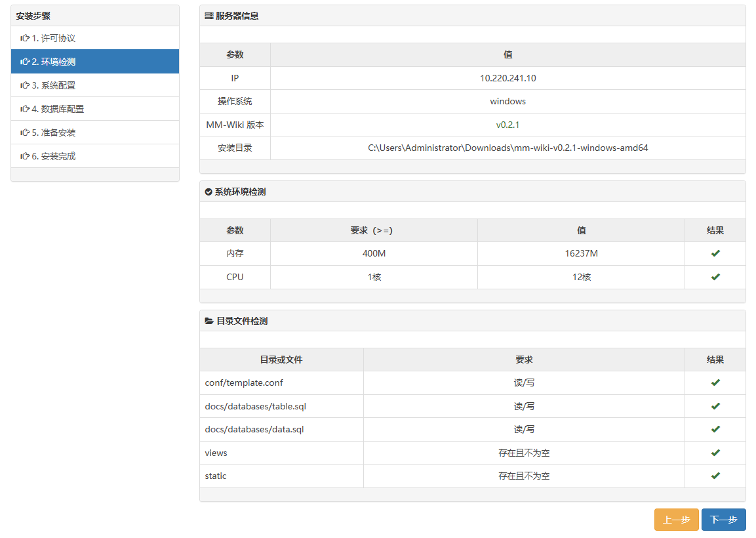Select step 5. 准备安装
The height and width of the screenshot is (538, 756).
point(53,133)
